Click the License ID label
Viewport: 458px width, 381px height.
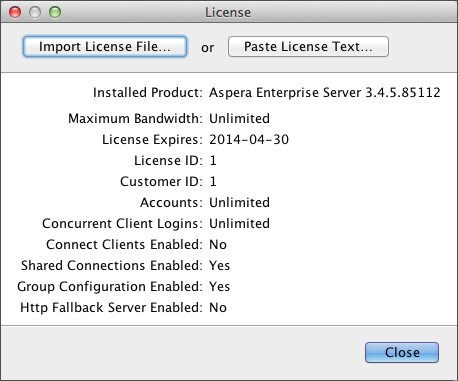point(168,161)
